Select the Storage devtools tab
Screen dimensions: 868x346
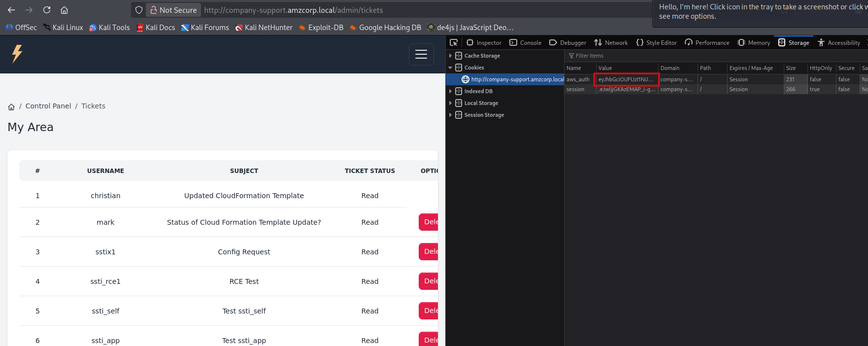tap(794, 43)
